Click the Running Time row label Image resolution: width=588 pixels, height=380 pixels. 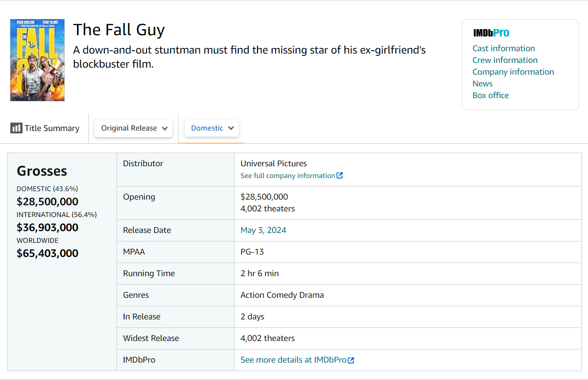click(x=149, y=273)
